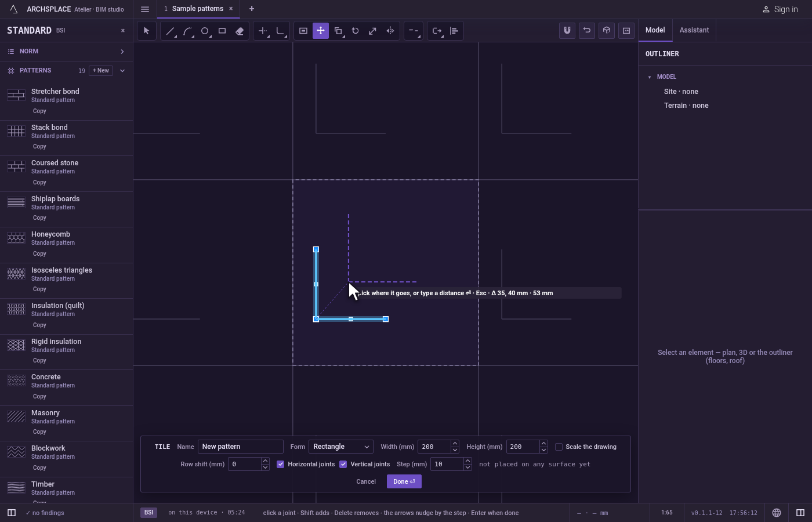Toggle the left sidebar panel icon
Viewport: 812px width, 522px height.
pyautogui.click(x=12, y=513)
